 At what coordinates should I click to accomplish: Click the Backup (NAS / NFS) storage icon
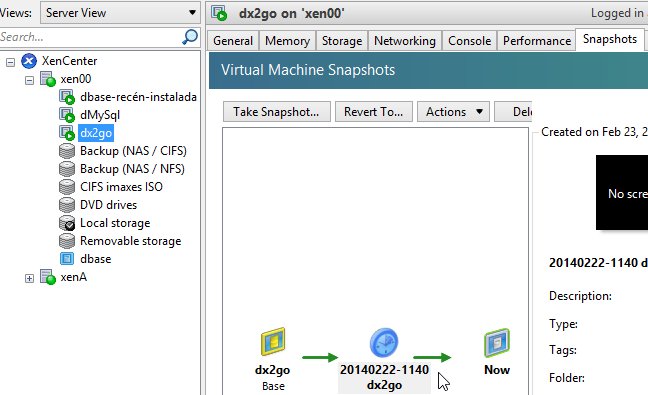(x=67, y=169)
